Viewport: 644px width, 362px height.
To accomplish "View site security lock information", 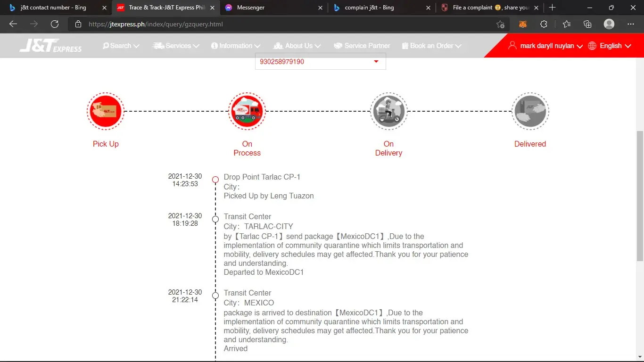I will coord(78,24).
